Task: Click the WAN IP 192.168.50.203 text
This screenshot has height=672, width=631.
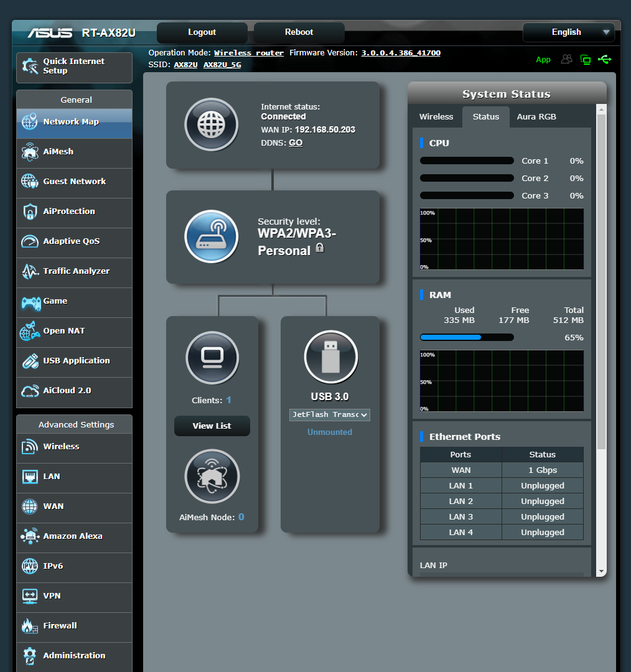Action: click(325, 129)
